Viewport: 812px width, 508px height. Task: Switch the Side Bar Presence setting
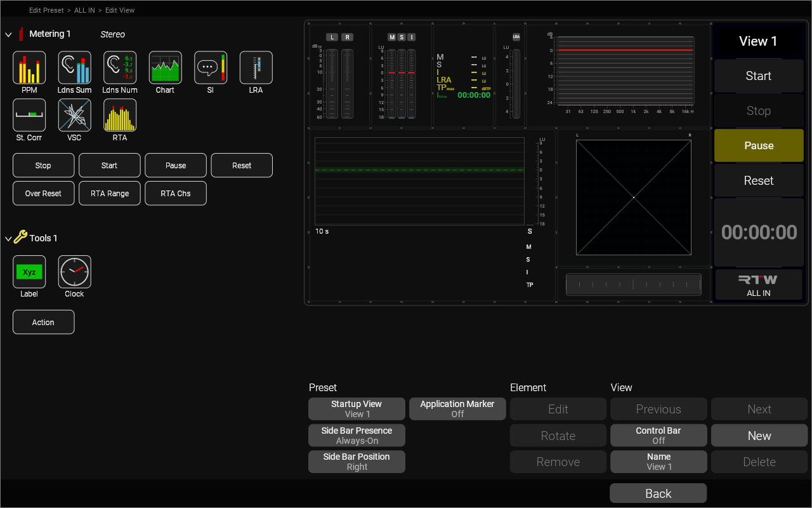pos(357,436)
